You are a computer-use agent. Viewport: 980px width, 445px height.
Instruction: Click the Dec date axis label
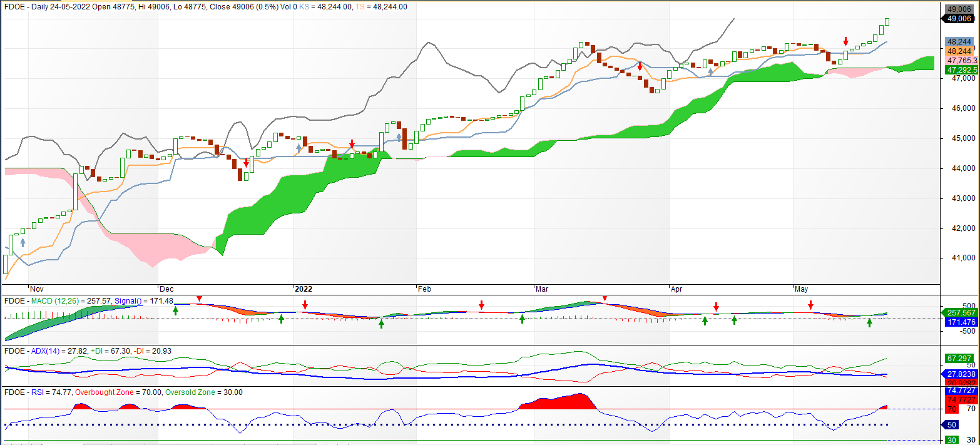coord(166,289)
